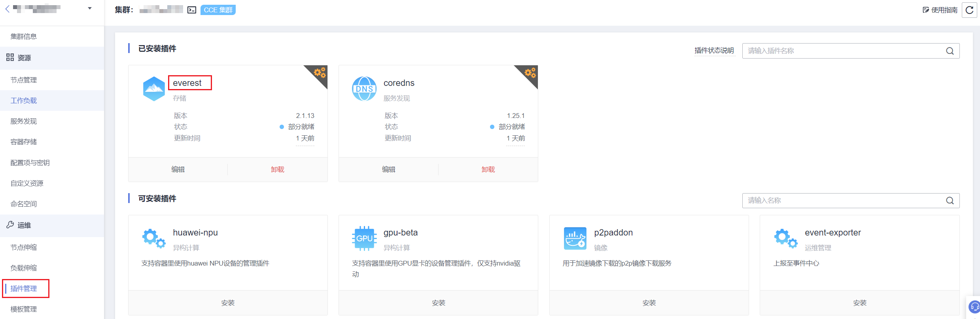Open the huawei-npu plugin name
The image size is (980, 319).
coord(195,232)
